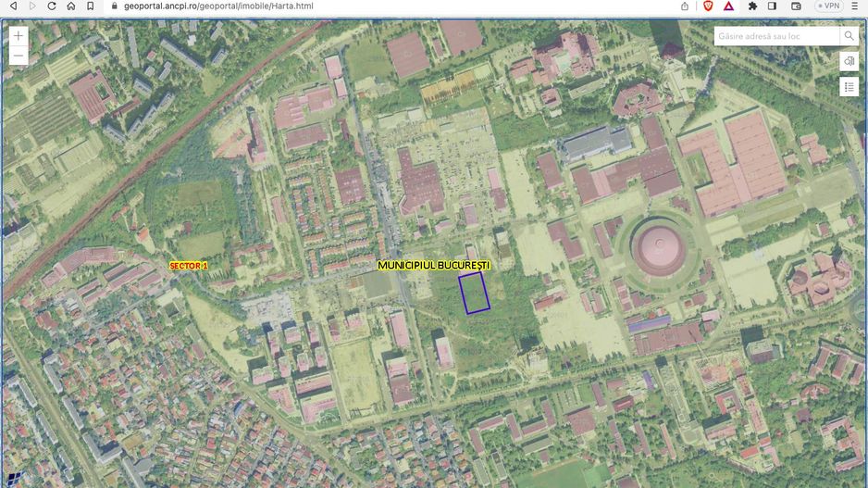
Task: Open the browser extensions puzzle icon
Action: click(x=752, y=6)
